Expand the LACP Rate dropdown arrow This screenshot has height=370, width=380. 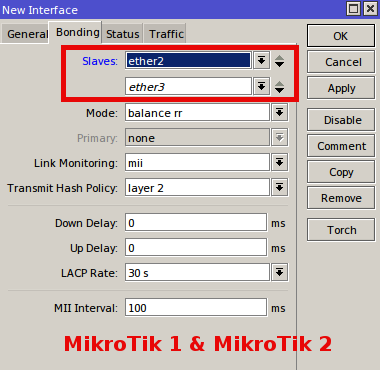click(279, 272)
